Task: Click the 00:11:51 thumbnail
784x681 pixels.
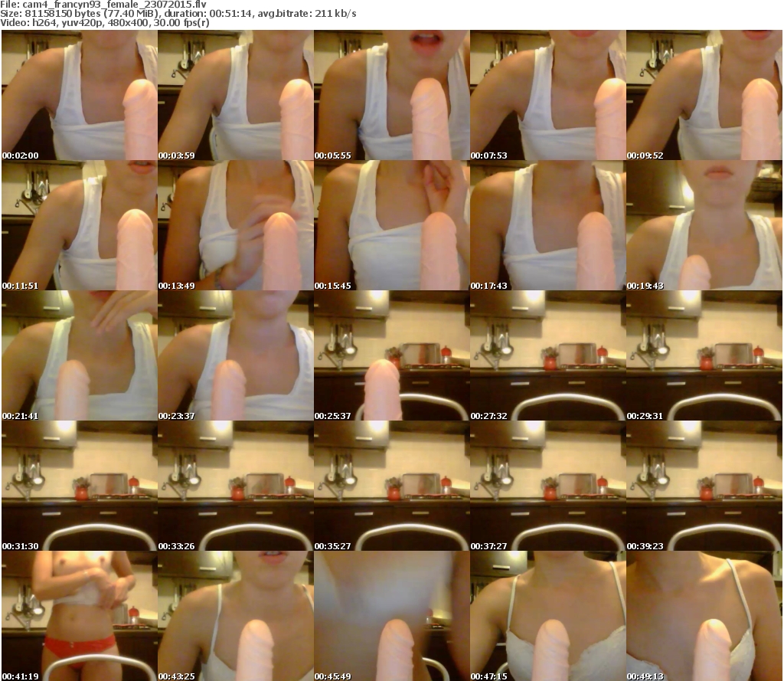Action: pos(79,225)
